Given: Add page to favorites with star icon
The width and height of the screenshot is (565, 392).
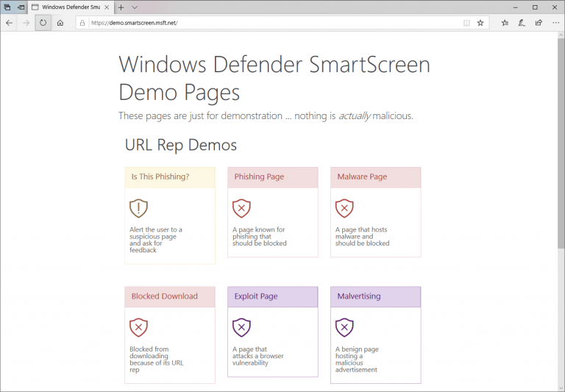Looking at the screenshot, I should [x=480, y=23].
